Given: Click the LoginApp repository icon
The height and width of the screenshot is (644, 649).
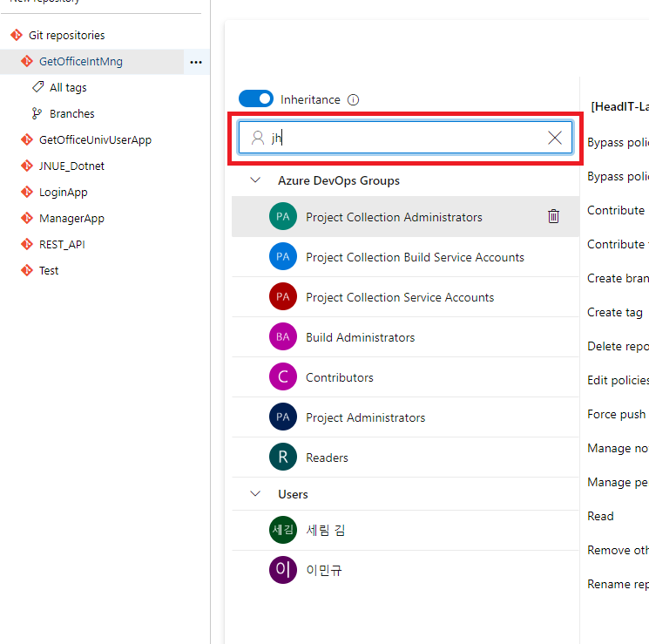Looking at the screenshot, I should (x=27, y=192).
